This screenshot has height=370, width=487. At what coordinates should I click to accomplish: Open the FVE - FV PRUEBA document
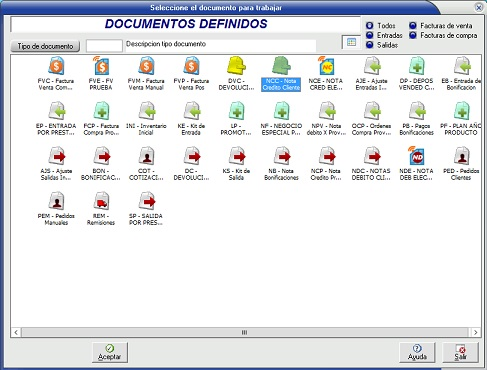pyautogui.click(x=101, y=66)
